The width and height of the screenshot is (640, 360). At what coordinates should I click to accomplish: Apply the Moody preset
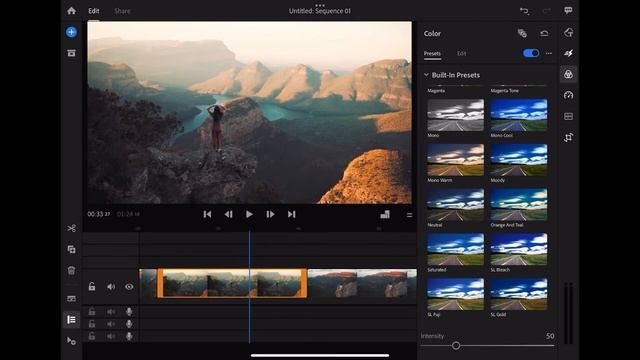coord(519,160)
